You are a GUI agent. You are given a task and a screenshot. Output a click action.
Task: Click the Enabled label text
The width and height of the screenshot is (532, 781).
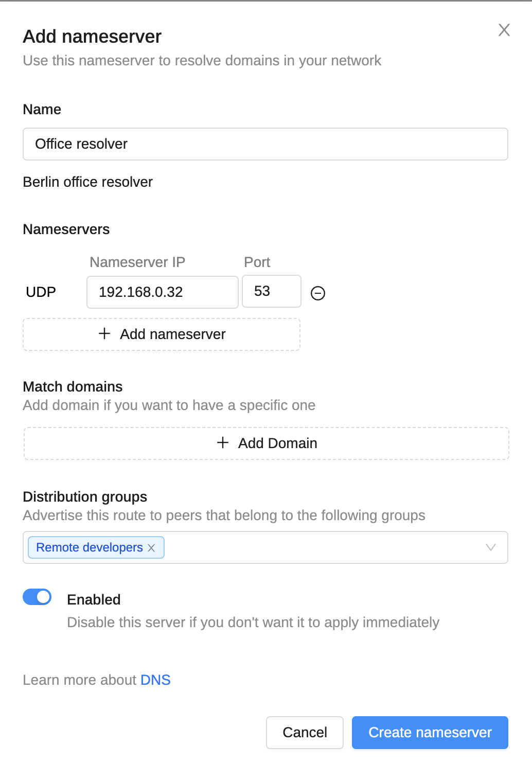point(94,600)
